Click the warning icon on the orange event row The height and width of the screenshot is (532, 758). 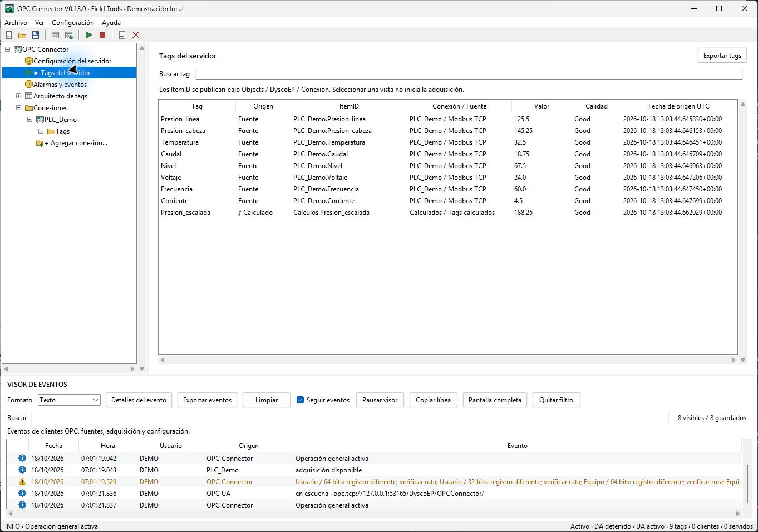click(22, 481)
